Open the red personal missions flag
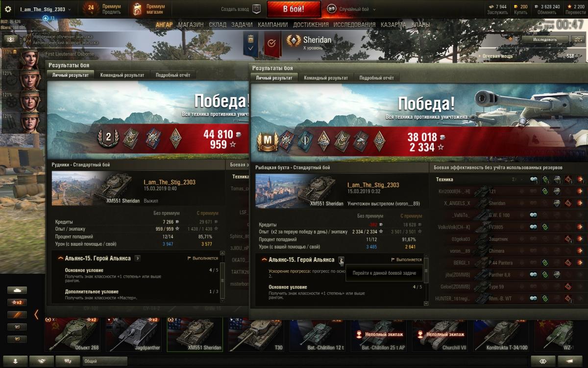This screenshot has height=368, width=588. 270,43
